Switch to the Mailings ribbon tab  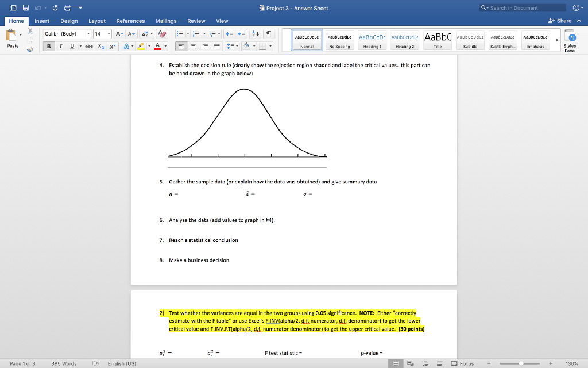[x=166, y=21]
